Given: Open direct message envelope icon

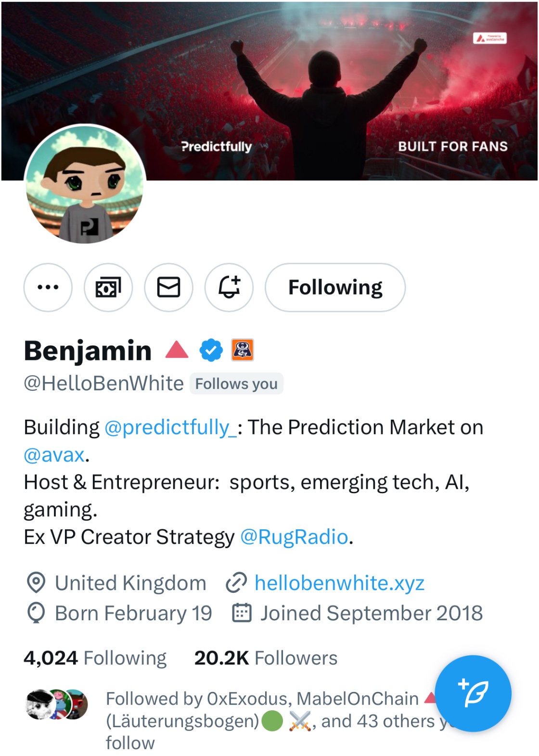Looking at the screenshot, I should point(169,287).
